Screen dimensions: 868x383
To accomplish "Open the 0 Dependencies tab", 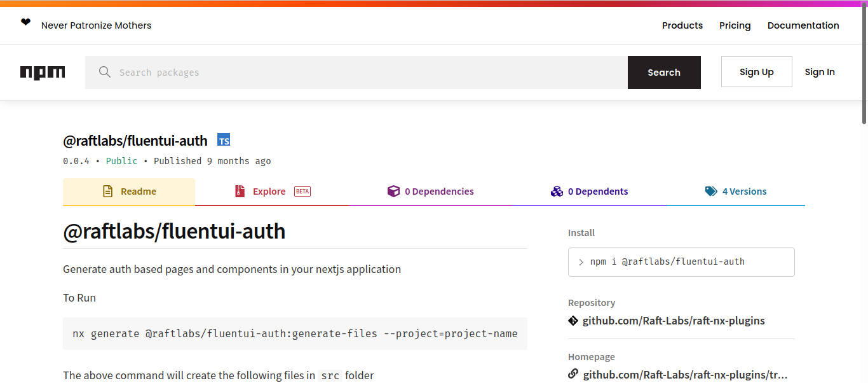I will pos(431,191).
